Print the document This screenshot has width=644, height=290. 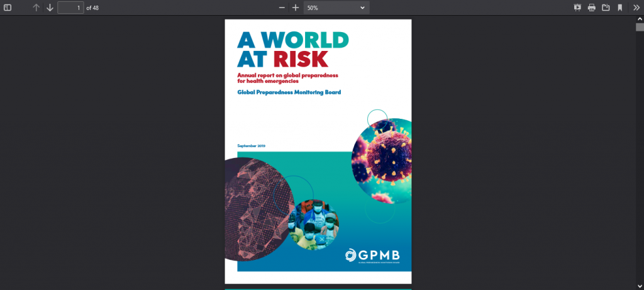[x=591, y=8]
